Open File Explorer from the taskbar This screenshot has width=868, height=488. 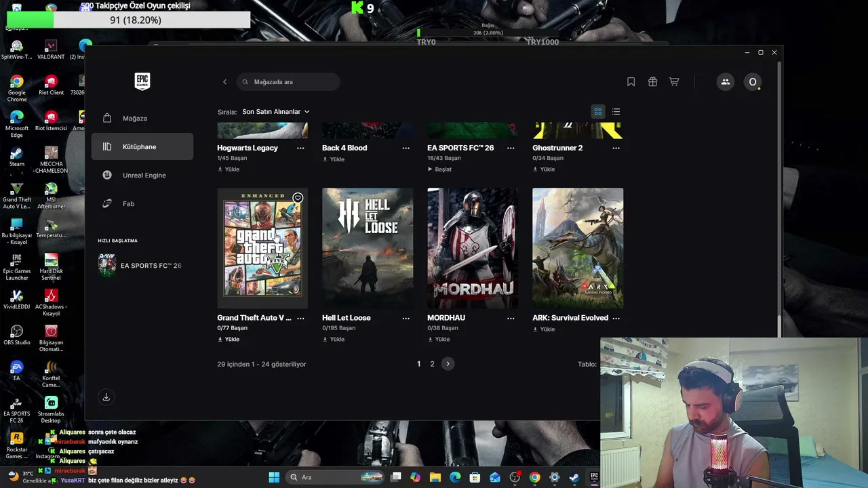pos(435,477)
